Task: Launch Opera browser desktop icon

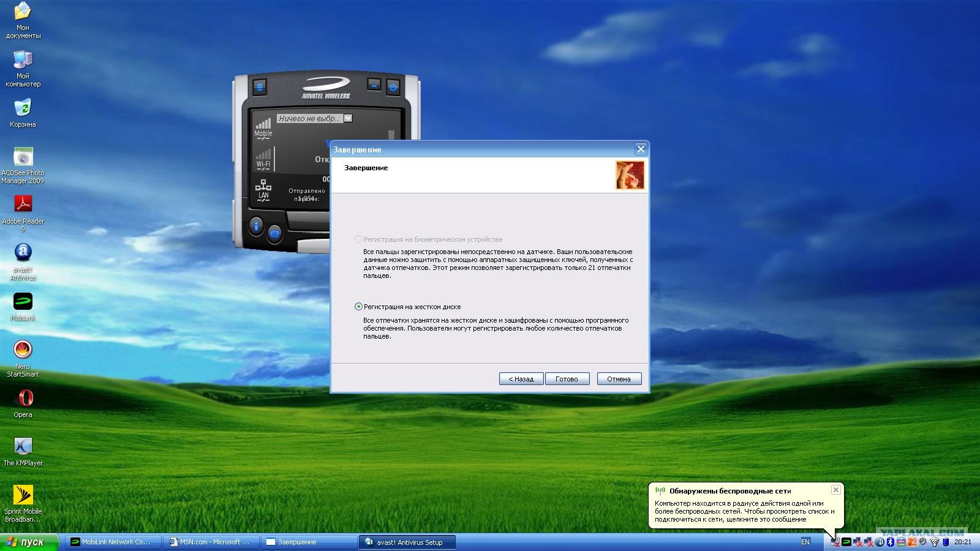Action: [x=23, y=403]
